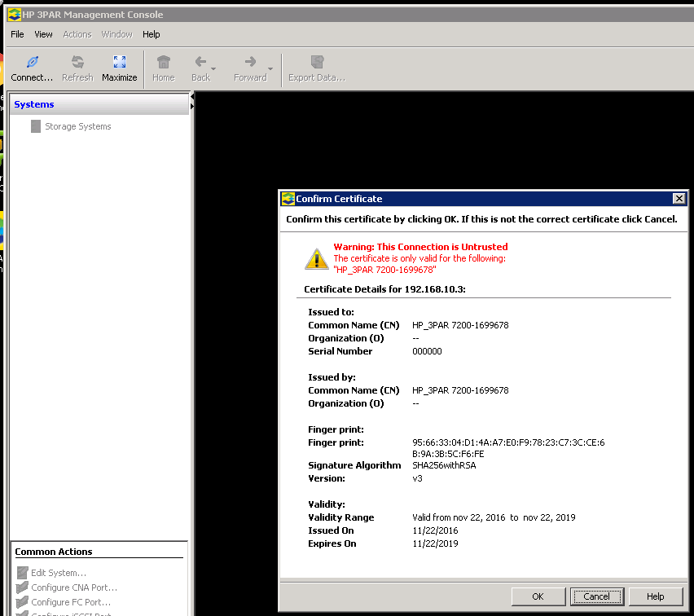Select the Maximize toolbar icon
This screenshot has width=694, height=616.
(x=119, y=62)
